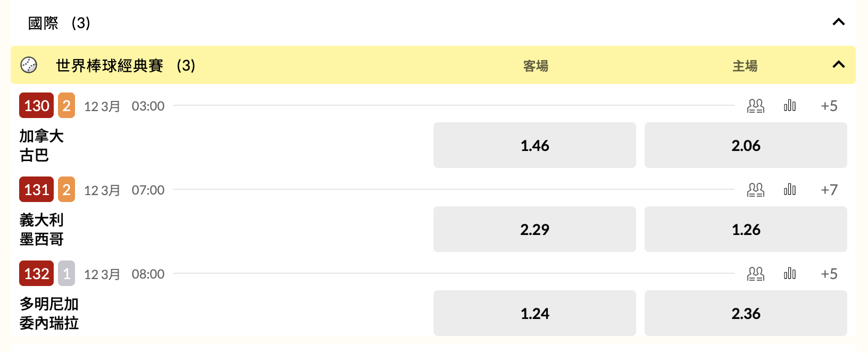This screenshot has height=353, width=868.
Task: Click orange badge 2 next to 130
Action: tap(66, 106)
